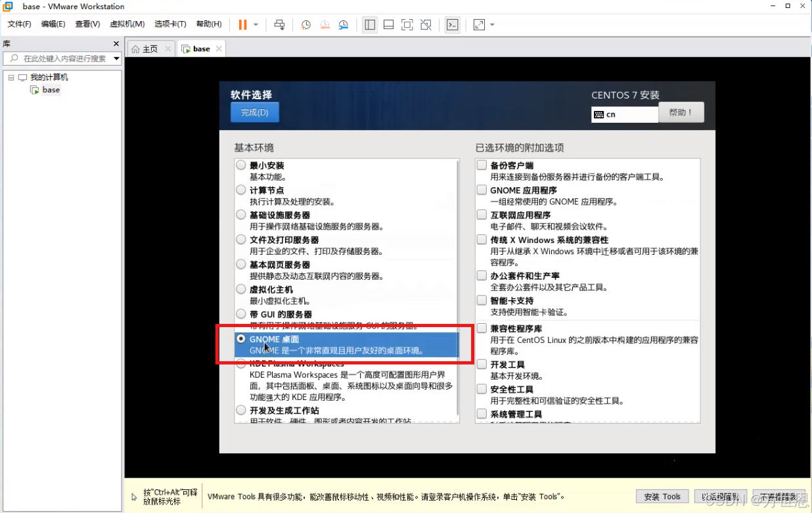Click the cn keyboard layout field

(x=625, y=114)
